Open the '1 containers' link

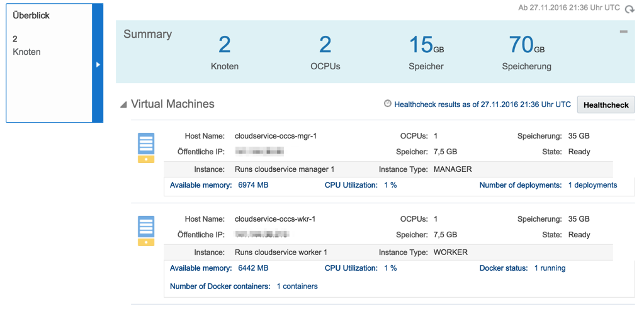[297, 286]
